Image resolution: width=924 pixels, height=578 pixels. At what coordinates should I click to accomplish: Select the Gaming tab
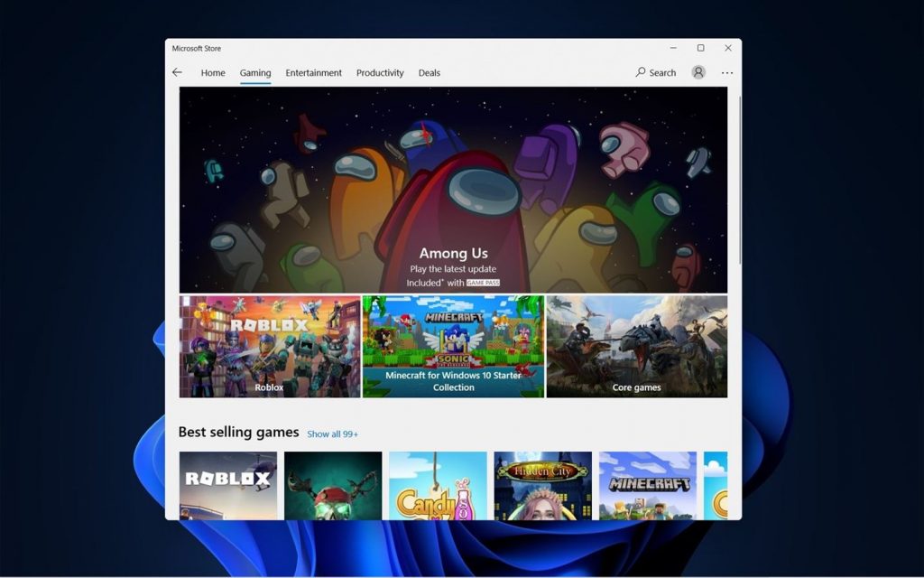coord(254,72)
